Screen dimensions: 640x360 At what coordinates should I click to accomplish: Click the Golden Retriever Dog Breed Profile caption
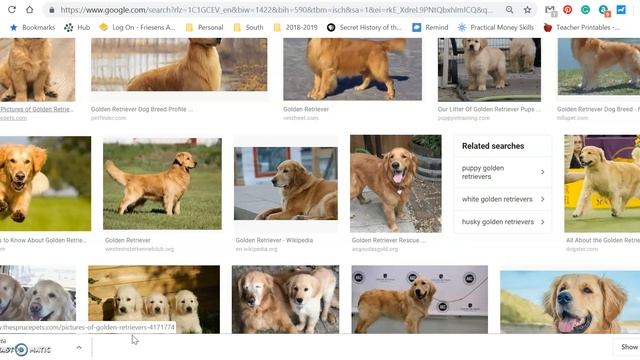tap(142, 109)
